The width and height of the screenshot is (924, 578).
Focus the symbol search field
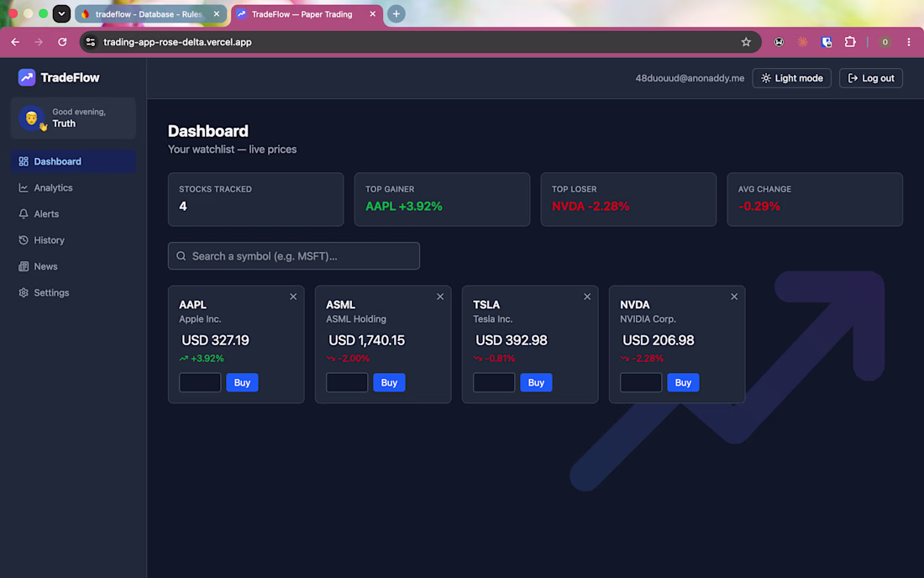293,255
